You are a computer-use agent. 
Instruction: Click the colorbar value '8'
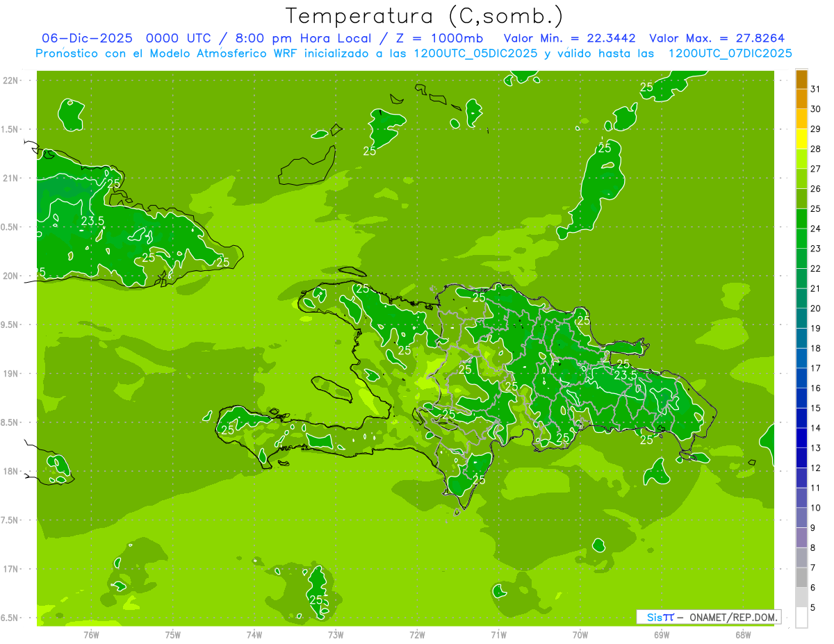click(813, 548)
